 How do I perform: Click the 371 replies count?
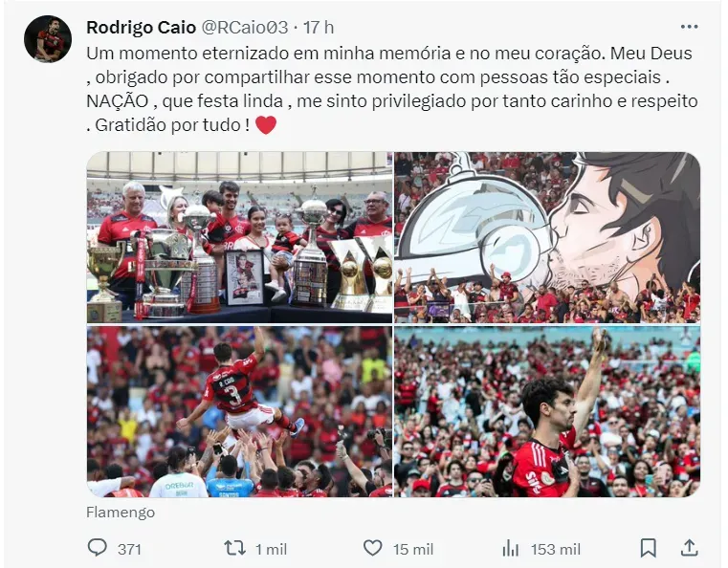pyautogui.click(x=129, y=550)
